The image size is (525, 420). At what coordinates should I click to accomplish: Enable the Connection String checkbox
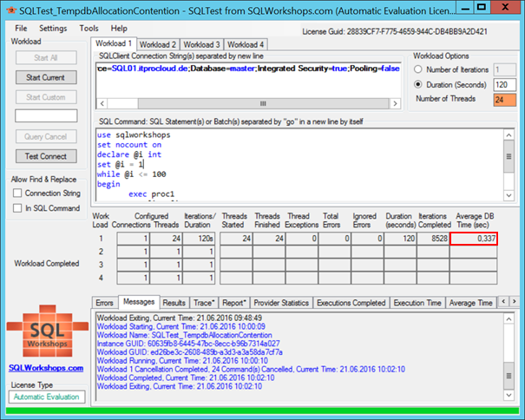point(17,194)
